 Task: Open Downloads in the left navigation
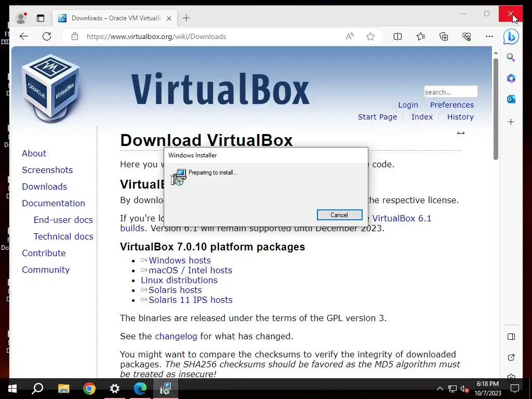point(45,187)
